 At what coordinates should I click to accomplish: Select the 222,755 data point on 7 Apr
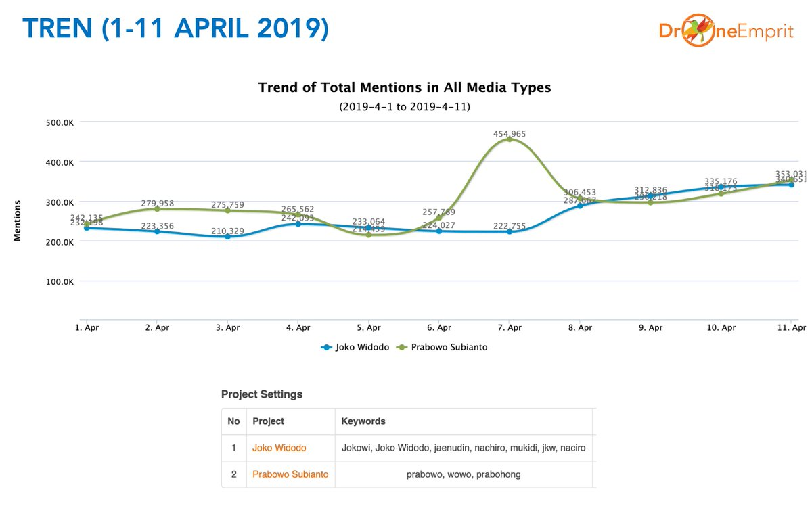tap(510, 231)
